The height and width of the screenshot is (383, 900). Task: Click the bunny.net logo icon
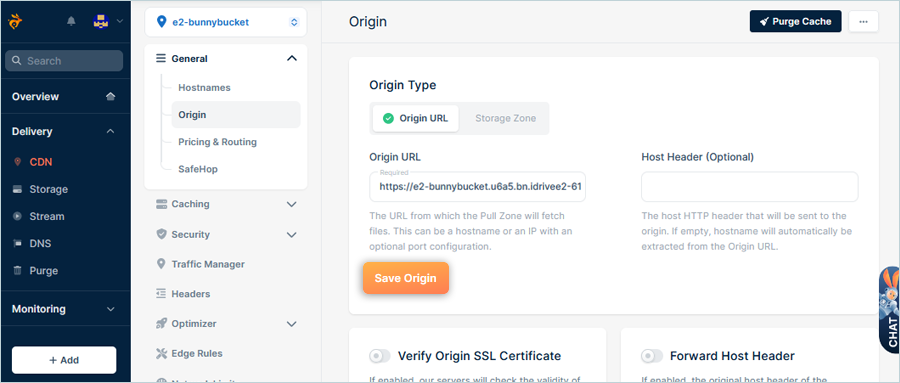(14, 22)
